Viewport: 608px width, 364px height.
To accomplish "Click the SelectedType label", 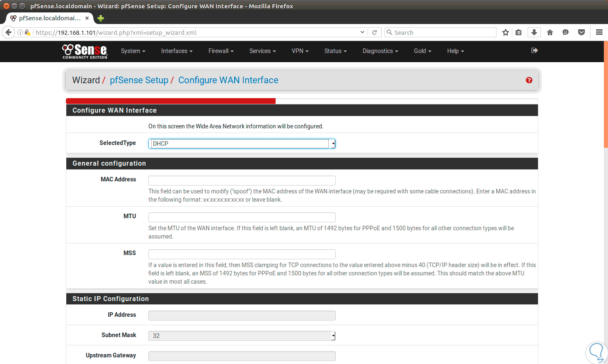I will (118, 143).
